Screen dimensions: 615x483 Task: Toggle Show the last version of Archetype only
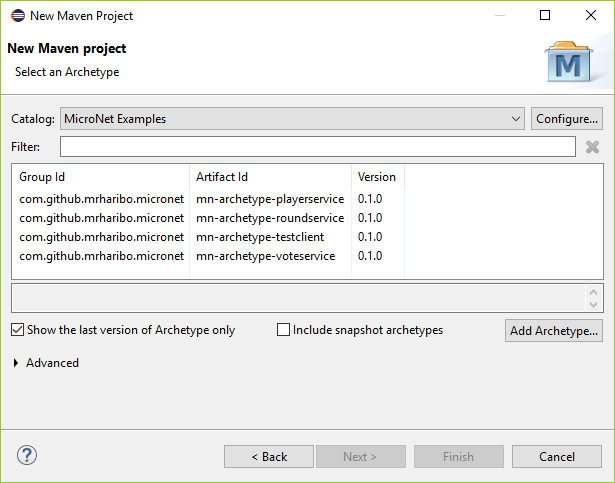tap(18, 330)
